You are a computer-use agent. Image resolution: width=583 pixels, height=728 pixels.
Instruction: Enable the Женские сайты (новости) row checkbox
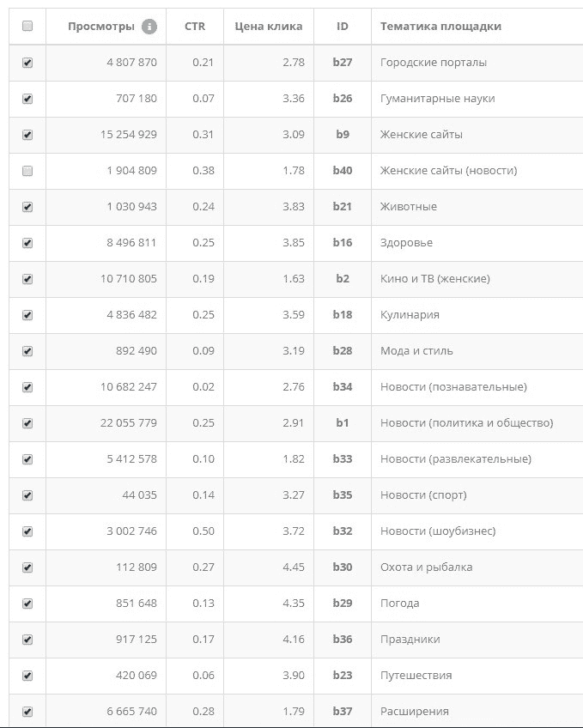27,171
